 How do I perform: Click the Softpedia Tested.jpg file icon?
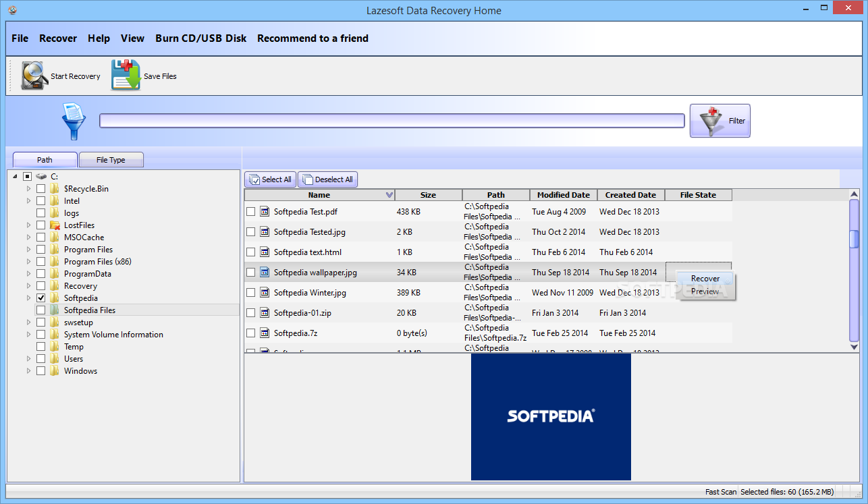click(x=265, y=231)
